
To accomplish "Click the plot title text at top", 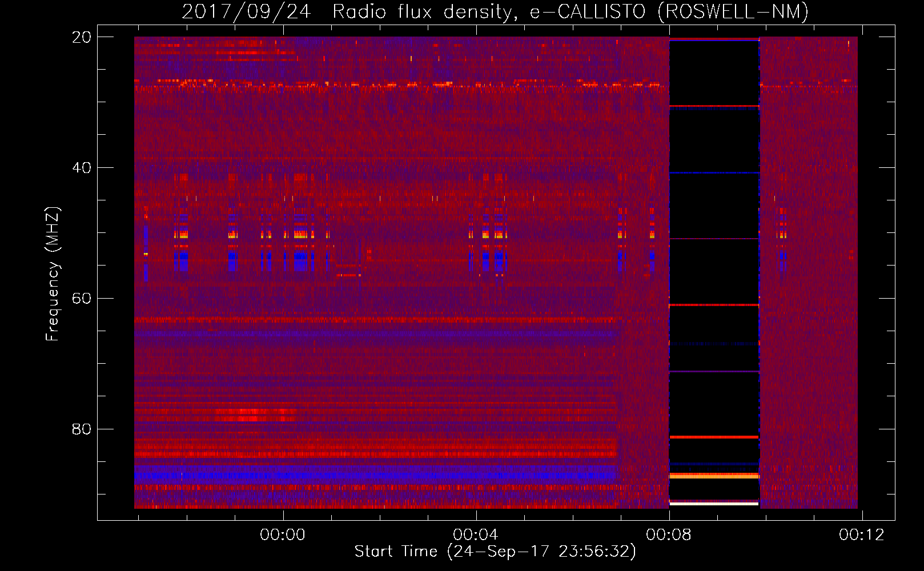I will click(495, 11).
